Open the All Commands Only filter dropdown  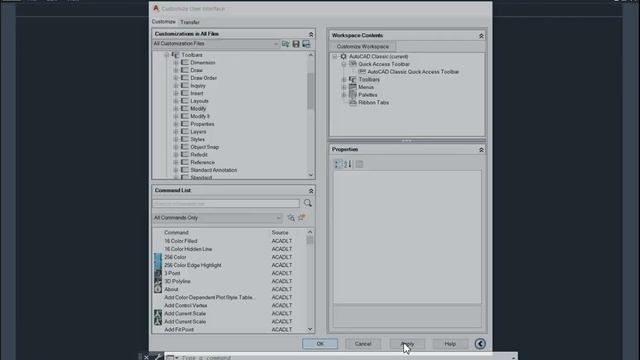(278, 218)
